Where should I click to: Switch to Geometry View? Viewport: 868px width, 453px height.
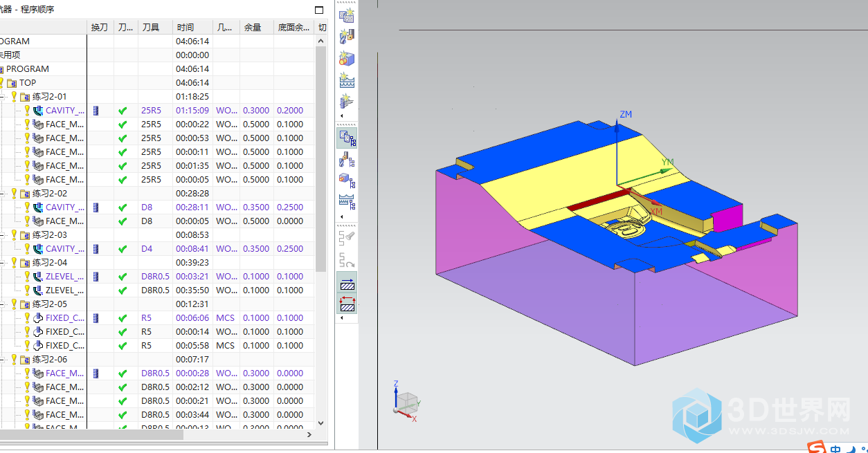347,181
